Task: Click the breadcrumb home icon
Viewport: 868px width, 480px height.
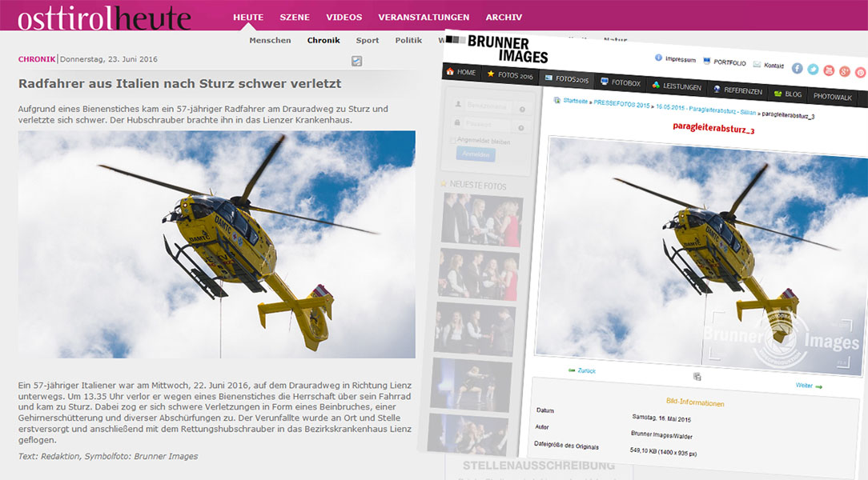Action: pos(557,100)
